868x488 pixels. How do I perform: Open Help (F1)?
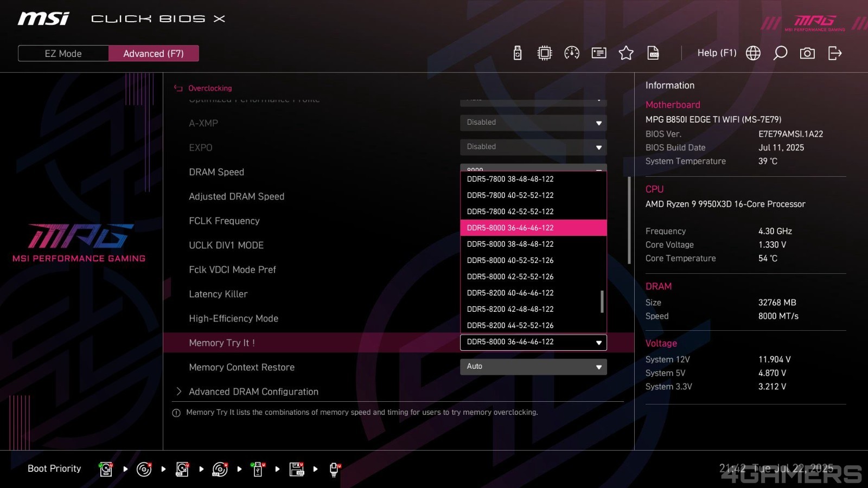click(717, 53)
